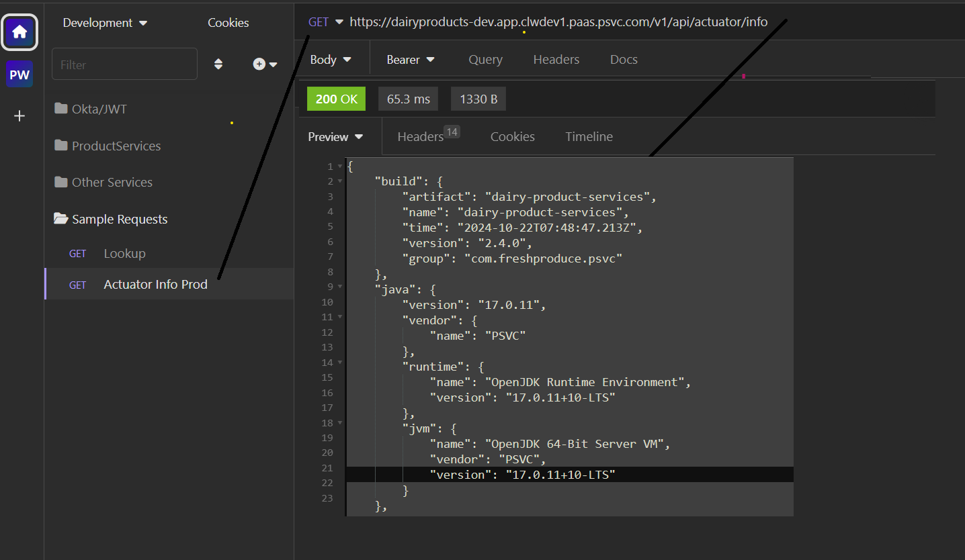Viewport: 965px width, 560px height.
Task: Switch to the PW workspace icon
Action: click(x=19, y=75)
